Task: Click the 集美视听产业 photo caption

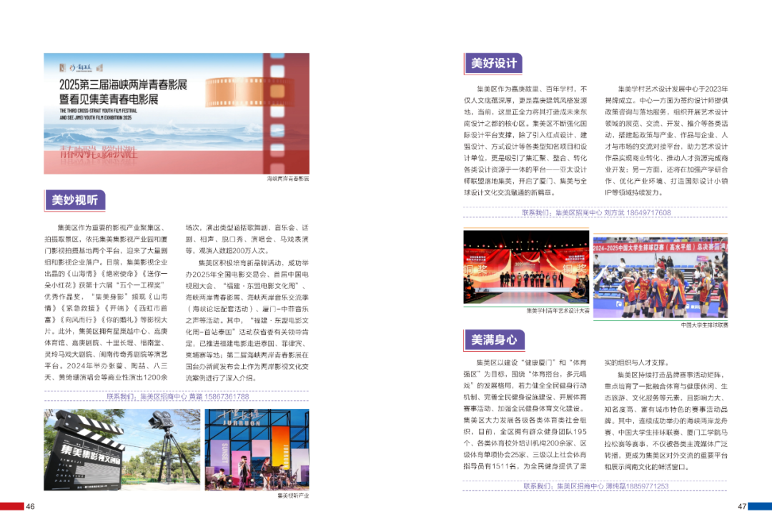Action: (293, 496)
